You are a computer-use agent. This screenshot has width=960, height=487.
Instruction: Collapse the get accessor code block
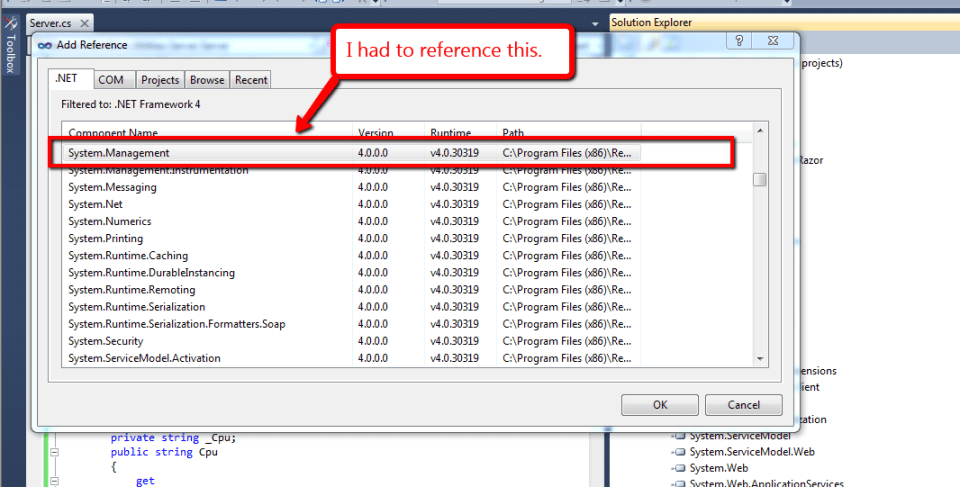54,481
